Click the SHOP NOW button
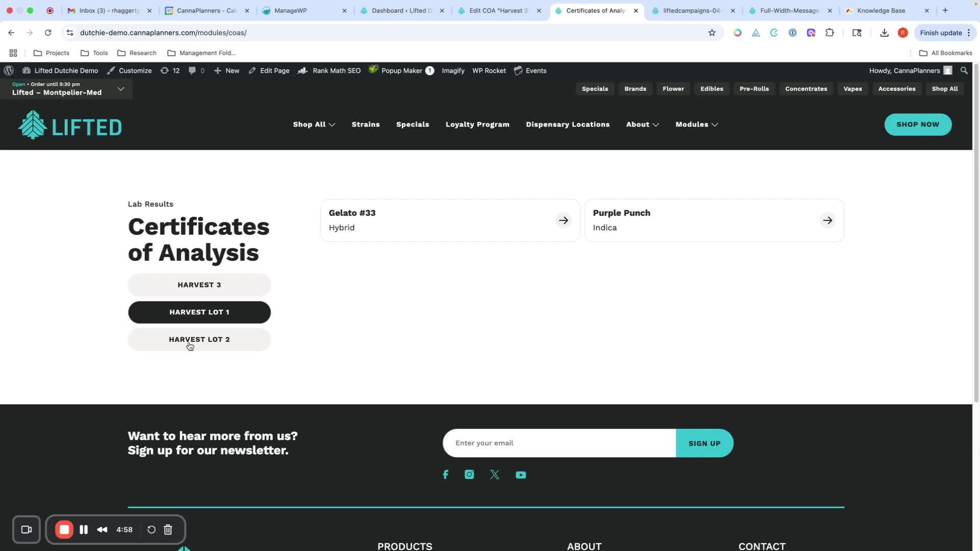This screenshot has height=551, width=980. coord(917,124)
